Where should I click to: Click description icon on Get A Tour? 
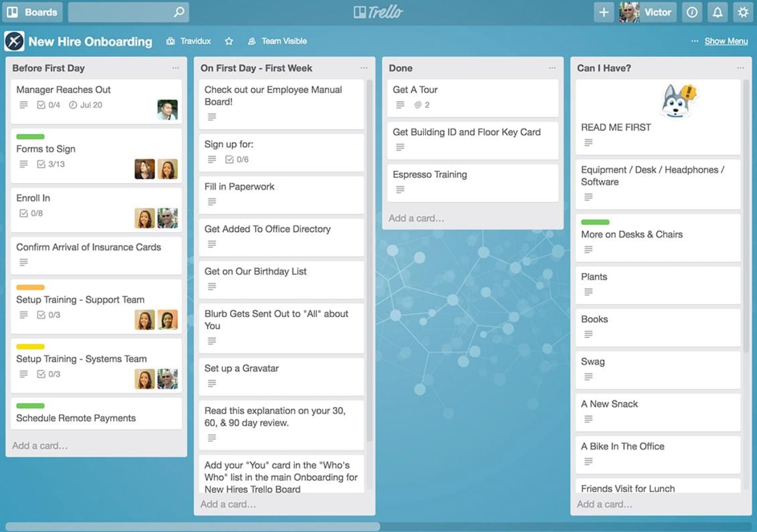tap(400, 105)
